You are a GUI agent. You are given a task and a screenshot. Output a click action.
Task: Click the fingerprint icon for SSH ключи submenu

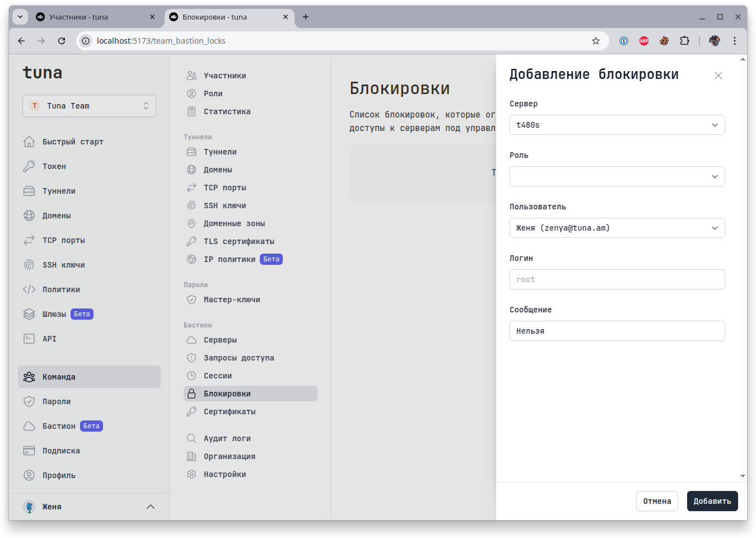point(192,205)
